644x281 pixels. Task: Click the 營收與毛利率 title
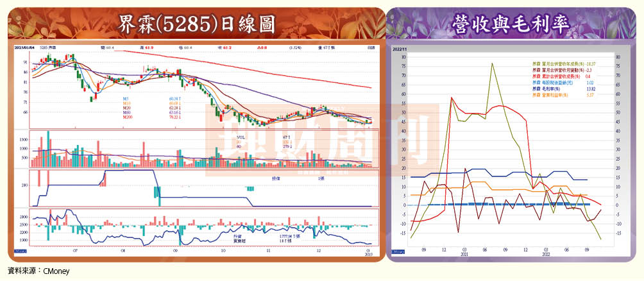pyautogui.click(x=510, y=24)
